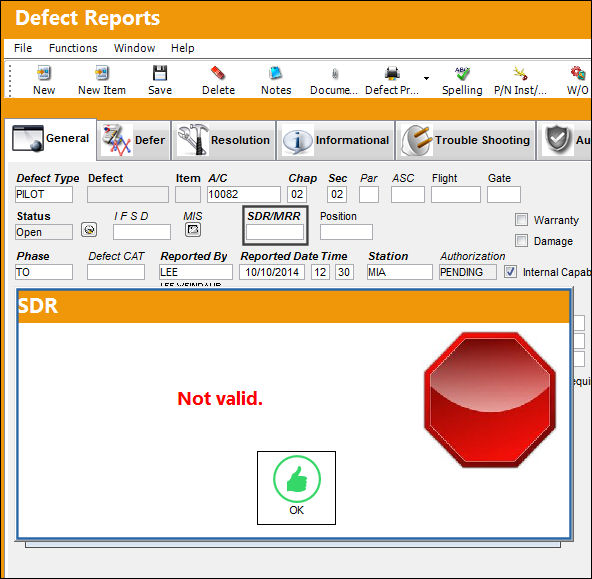Click the Sec field showing 02
Viewport: 592px width, 579px height.
337,194
